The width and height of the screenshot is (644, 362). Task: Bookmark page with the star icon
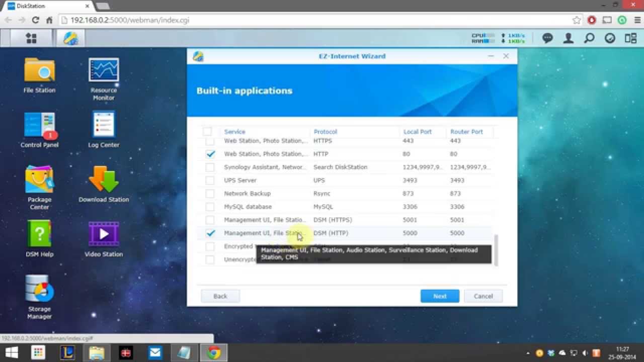(577, 20)
